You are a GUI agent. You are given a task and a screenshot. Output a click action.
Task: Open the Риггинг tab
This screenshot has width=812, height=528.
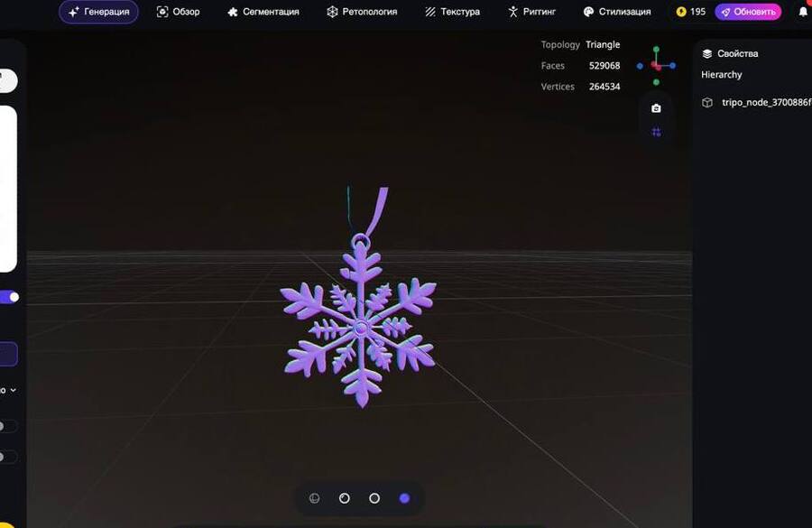pyautogui.click(x=531, y=12)
